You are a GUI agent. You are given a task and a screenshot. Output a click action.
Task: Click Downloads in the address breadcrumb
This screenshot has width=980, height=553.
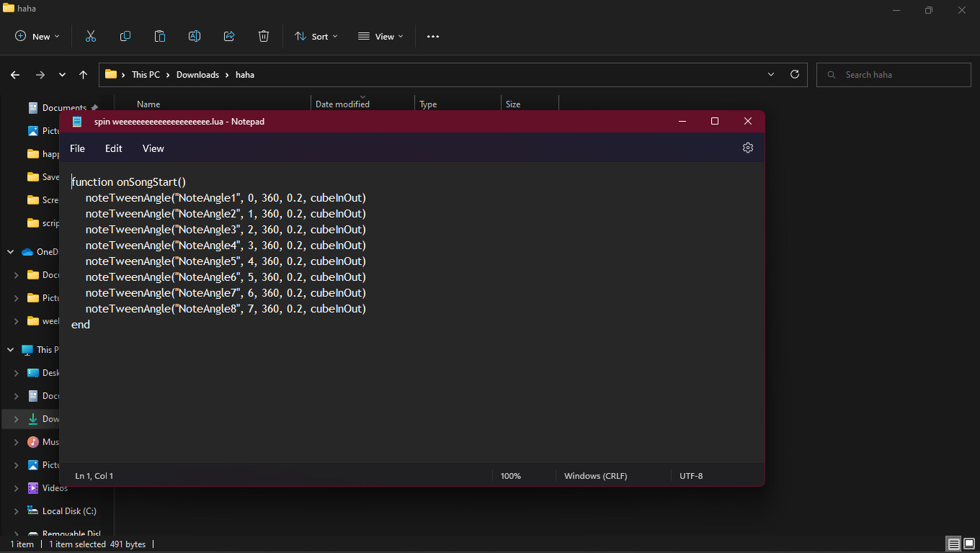click(x=197, y=75)
